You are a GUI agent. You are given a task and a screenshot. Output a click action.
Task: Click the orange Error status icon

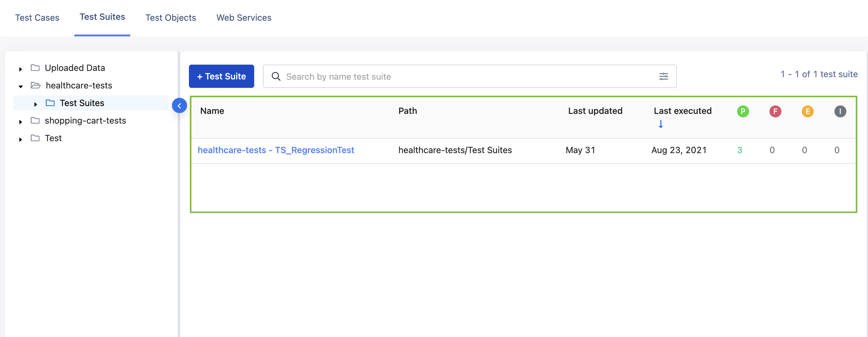[807, 111]
